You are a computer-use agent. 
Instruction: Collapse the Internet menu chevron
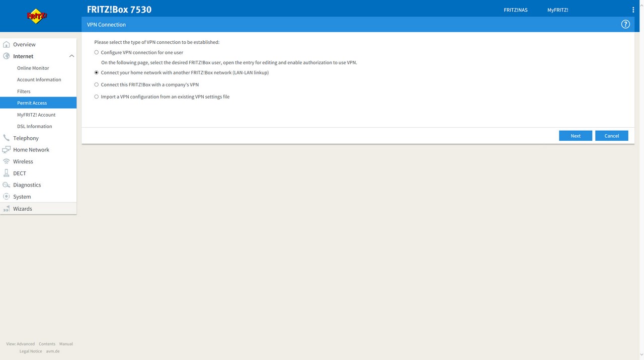[71, 56]
